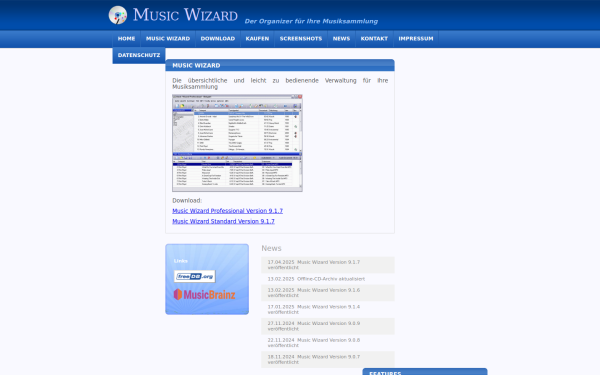Screen dimensions: 600x375
Task: Open news entry Version 9.1.4 veröffentlicht
Action: coord(328,310)
